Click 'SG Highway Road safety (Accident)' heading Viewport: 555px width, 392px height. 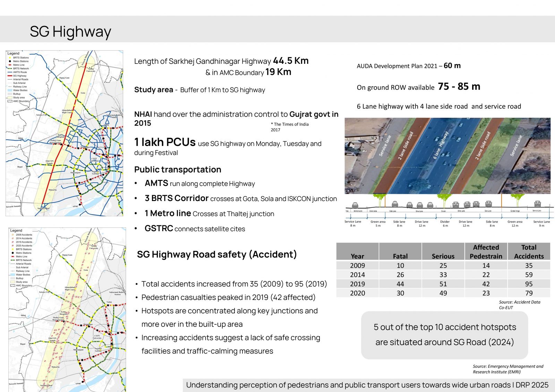tap(217, 254)
